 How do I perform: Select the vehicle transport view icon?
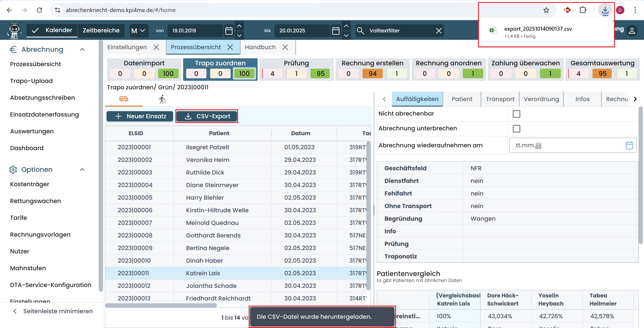point(124,99)
